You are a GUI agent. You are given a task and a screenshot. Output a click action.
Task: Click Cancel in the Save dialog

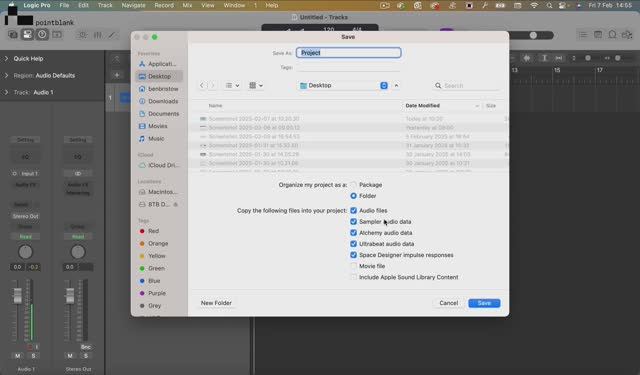(x=448, y=303)
